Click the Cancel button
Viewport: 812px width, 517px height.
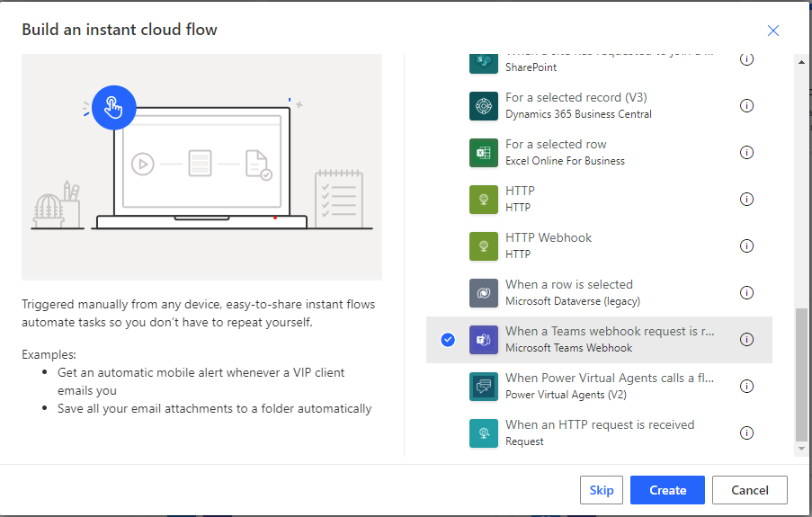[749, 490]
